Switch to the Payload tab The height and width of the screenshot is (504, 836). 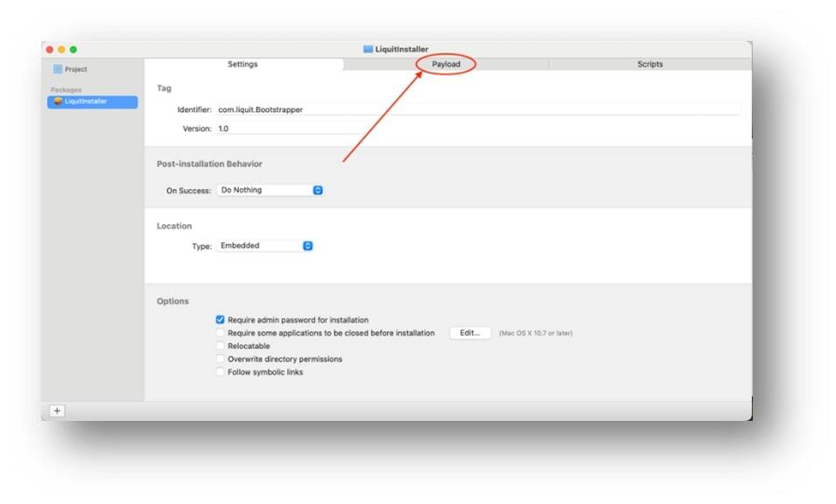click(445, 64)
